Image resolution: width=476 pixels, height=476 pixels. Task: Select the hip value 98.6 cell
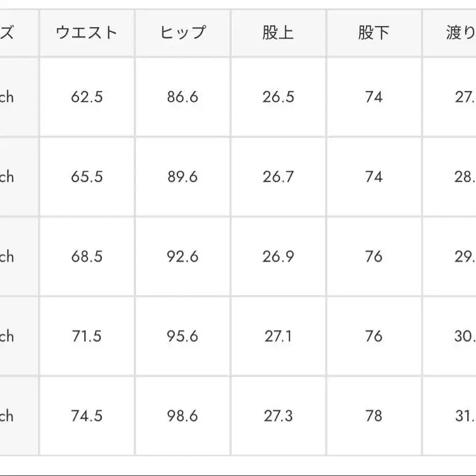tap(183, 415)
